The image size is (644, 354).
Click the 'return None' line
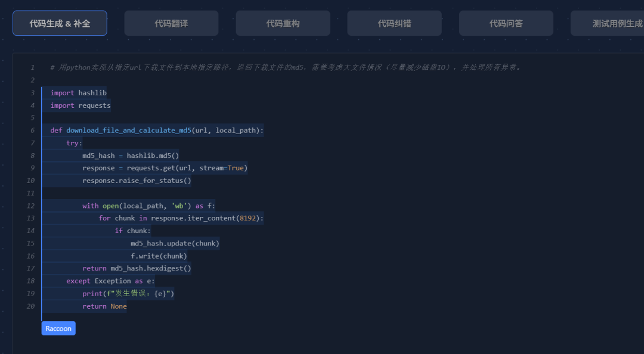click(x=104, y=306)
